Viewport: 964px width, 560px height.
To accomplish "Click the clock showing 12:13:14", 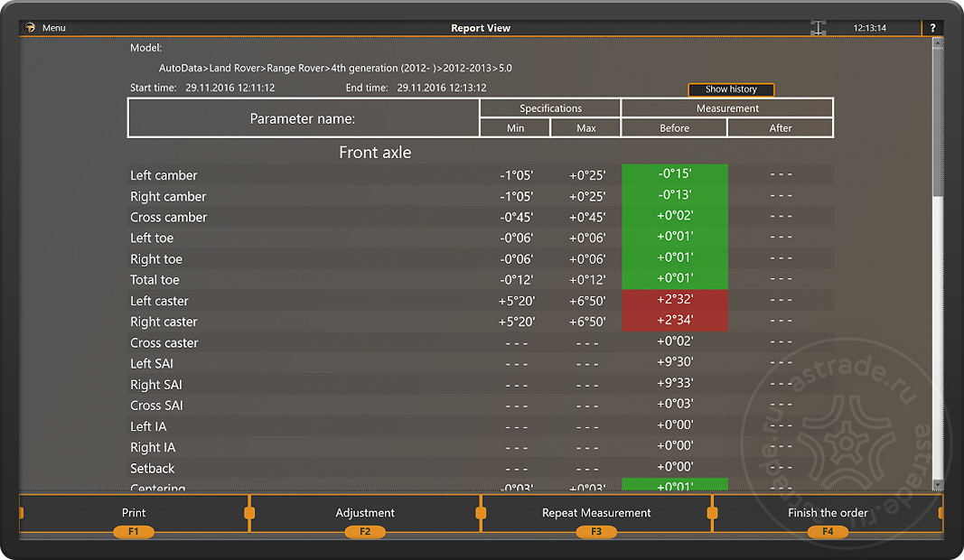I will [x=869, y=28].
